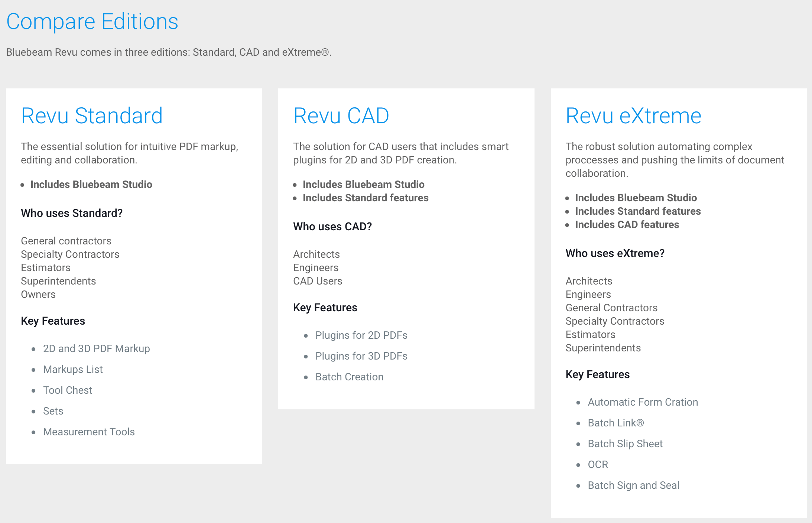This screenshot has height=523, width=812.
Task: Click the Includes Standard features item in Revu CAD
Action: tap(366, 198)
